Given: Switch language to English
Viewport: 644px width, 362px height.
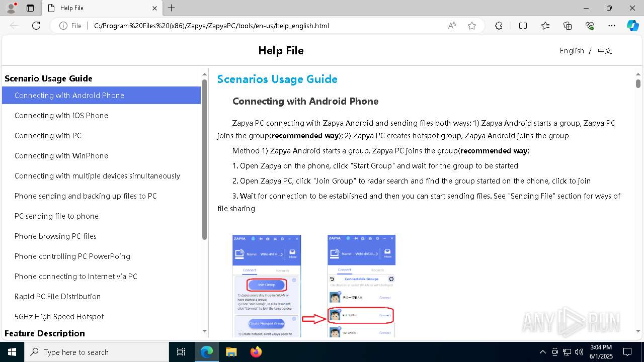Looking at the screenshot, I should point(572,51).
